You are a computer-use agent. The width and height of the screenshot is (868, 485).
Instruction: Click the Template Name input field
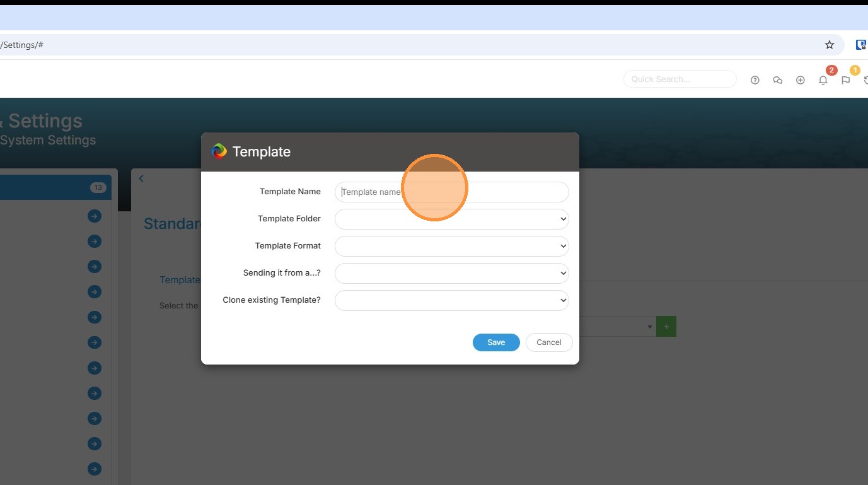click(451, 192)
